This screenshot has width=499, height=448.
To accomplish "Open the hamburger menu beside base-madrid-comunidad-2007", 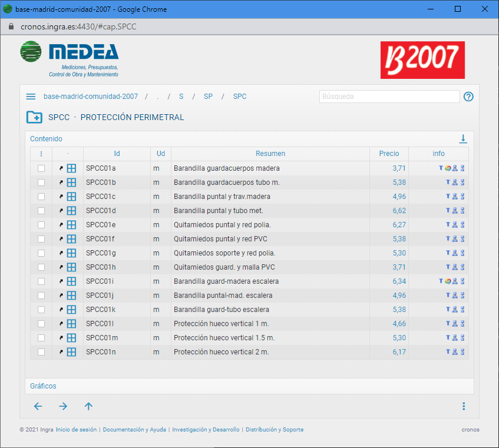I will point(31,97).
